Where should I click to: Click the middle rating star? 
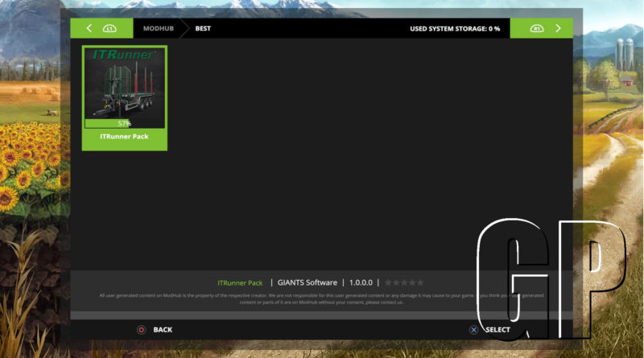click(403, 283)
